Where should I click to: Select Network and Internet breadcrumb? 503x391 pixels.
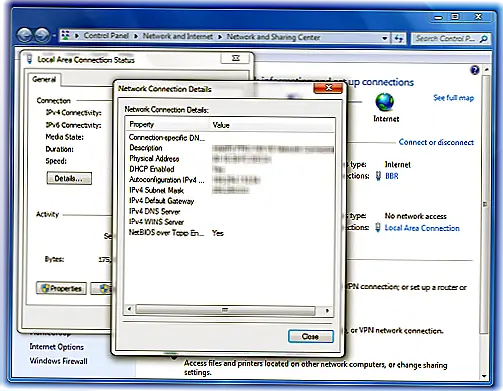coord(178,36)
